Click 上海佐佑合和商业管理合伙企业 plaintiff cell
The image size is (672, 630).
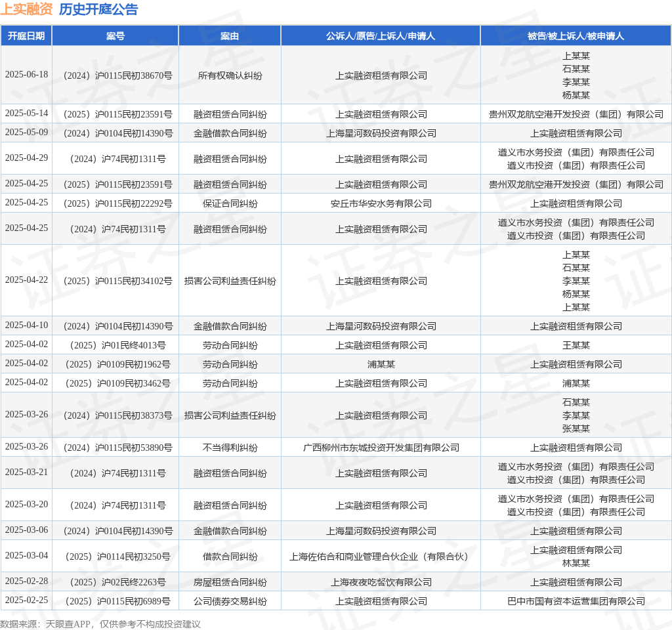(x=379, y=556)
